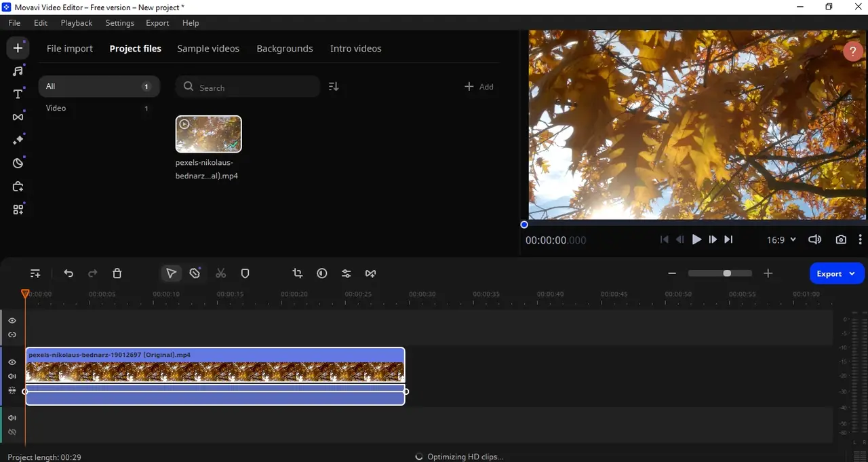The width and height of the screenshot is (868, 462).
Task: Select the pexels-nikolaus-bednarz video thumbnail
Action: click(208, 134)
